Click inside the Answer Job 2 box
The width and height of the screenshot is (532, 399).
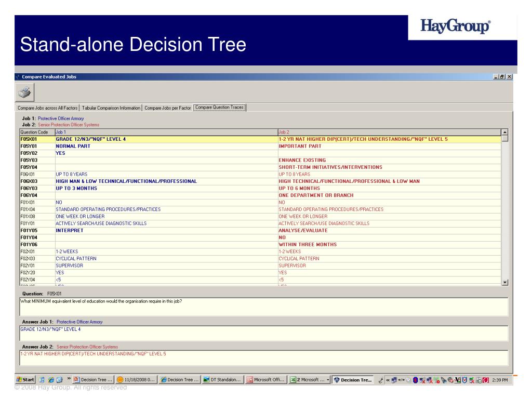click(x=263, y=358)
